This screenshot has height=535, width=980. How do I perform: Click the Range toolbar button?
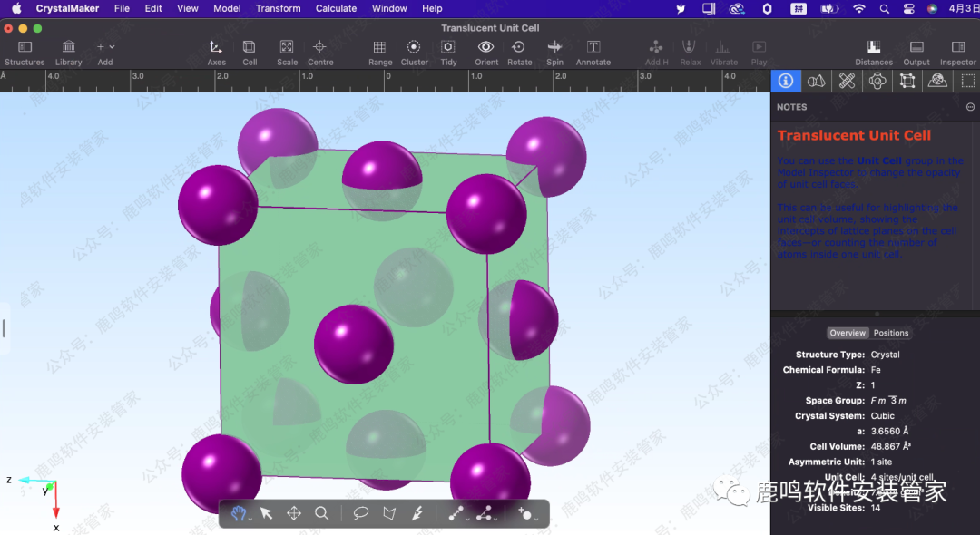pyautogui.click(x=380, y=47)
